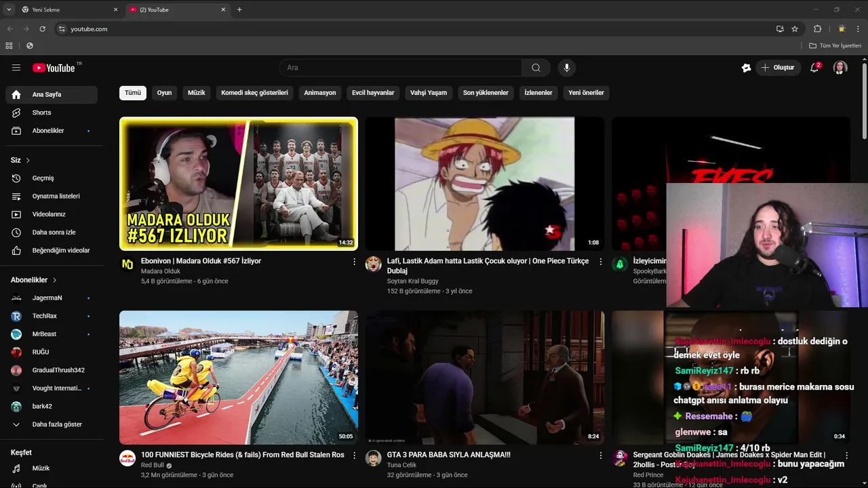
Task: Open Videolarınız in sidebar
Action: (52, 214)
